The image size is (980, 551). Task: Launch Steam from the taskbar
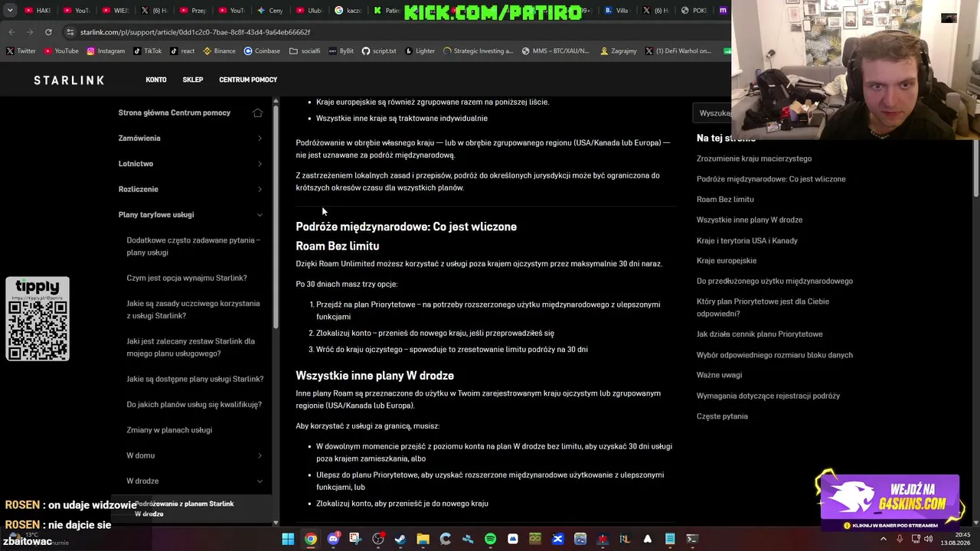point(400,539)
